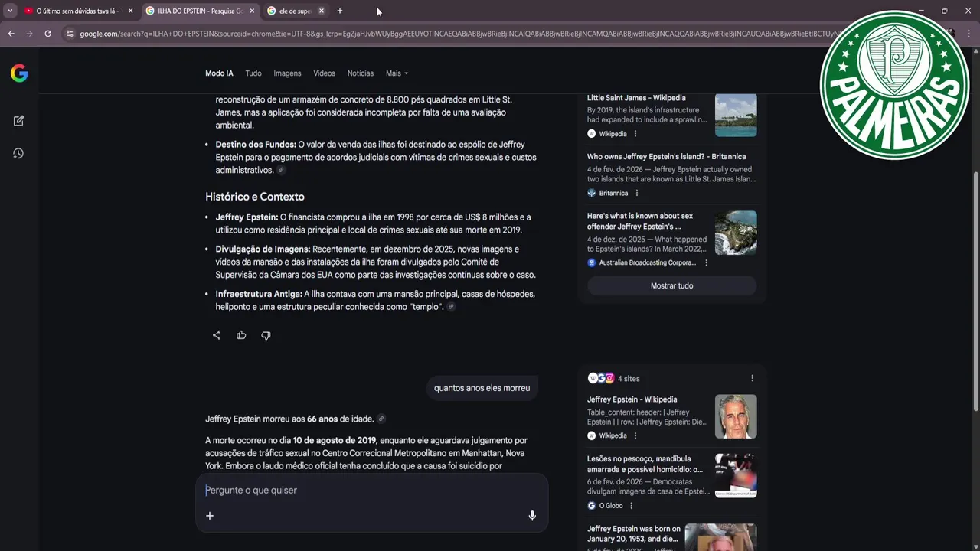Screen dimensions: 980x551
Task: Click the Histórico e Contexto heading
Action: 255,197
